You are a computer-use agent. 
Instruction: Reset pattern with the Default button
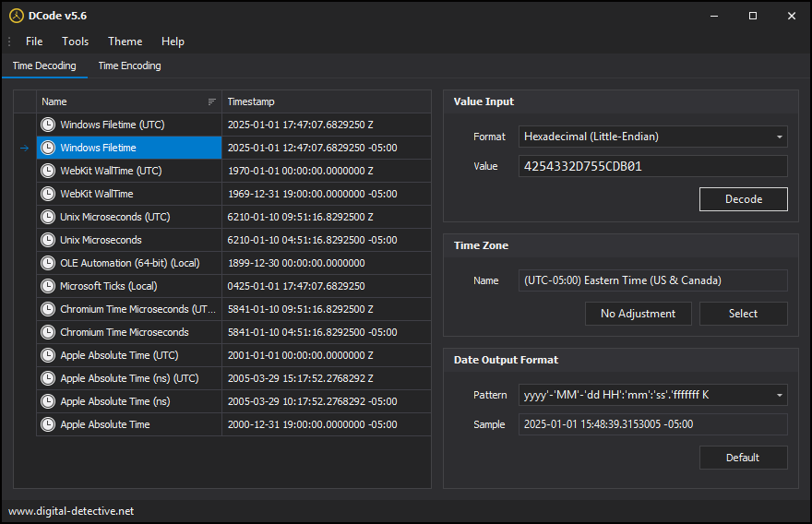click(743, 458)
